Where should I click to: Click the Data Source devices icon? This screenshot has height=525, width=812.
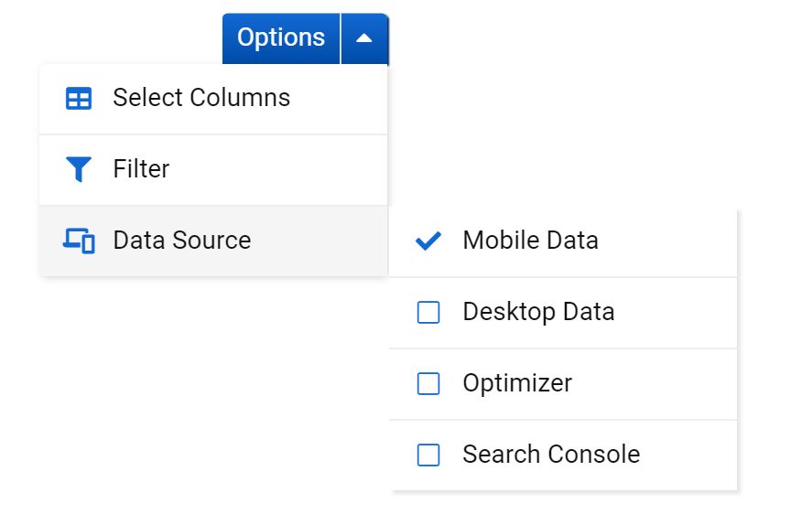pyautogui.click(x=79, y=241)
